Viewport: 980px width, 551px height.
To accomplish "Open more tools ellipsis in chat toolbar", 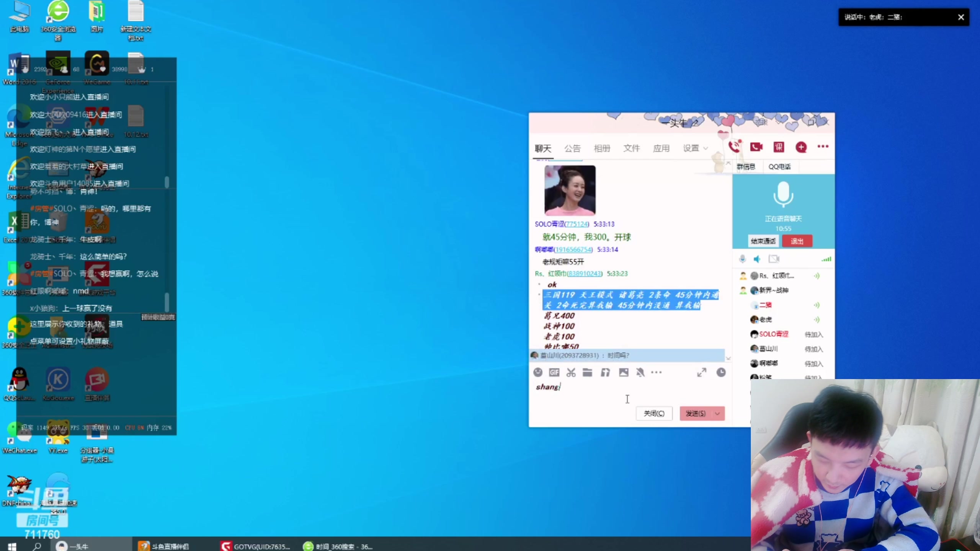I will (x=656, y=372).
